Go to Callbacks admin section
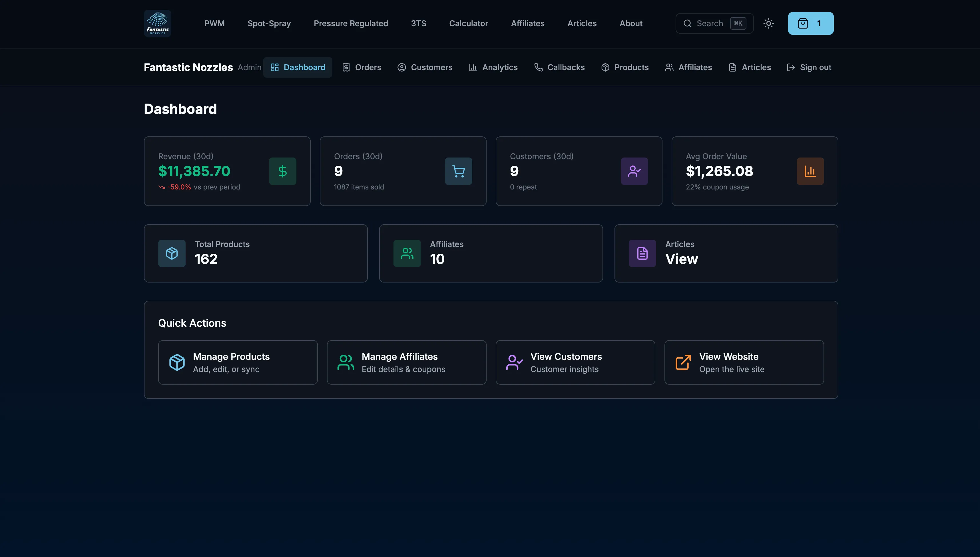This screenshot has height=557, width=980. pos(559,67)
